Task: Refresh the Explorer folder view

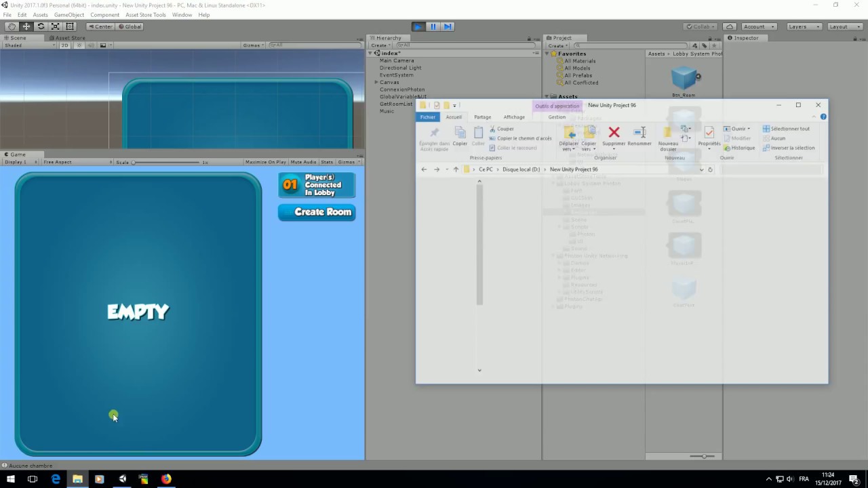Action: coord(710,169)
